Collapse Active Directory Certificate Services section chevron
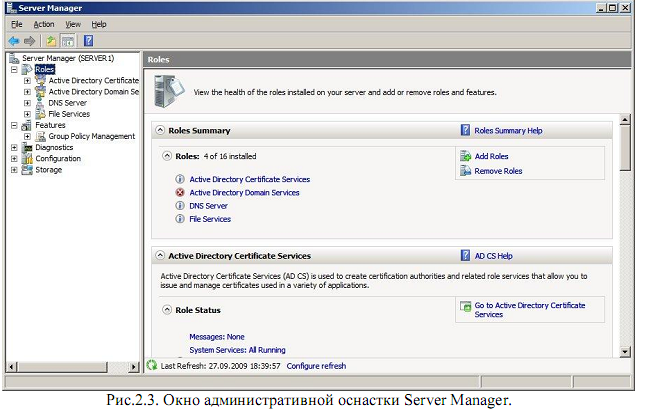 point(160,255)
